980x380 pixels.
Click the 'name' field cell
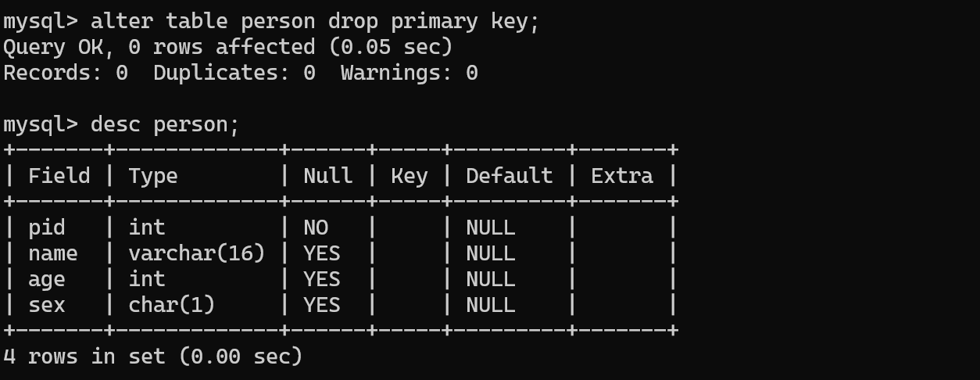click(x=53, y=253)
